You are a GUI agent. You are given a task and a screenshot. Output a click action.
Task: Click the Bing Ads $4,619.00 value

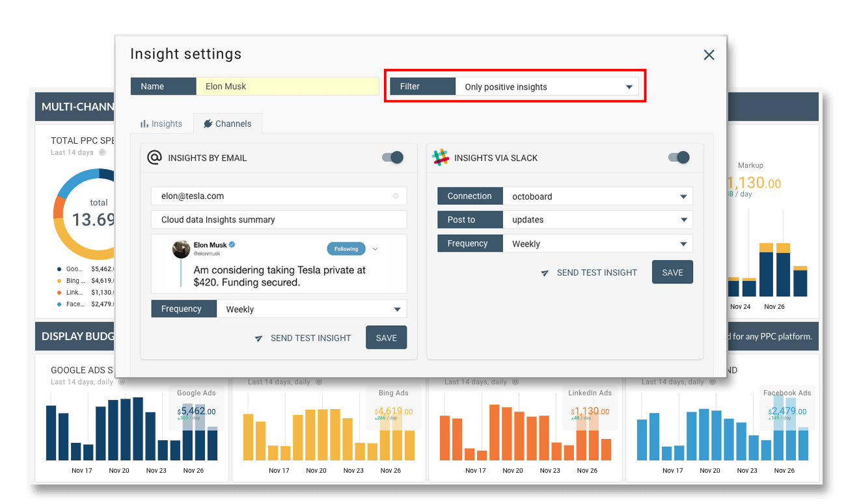(393, 411)
